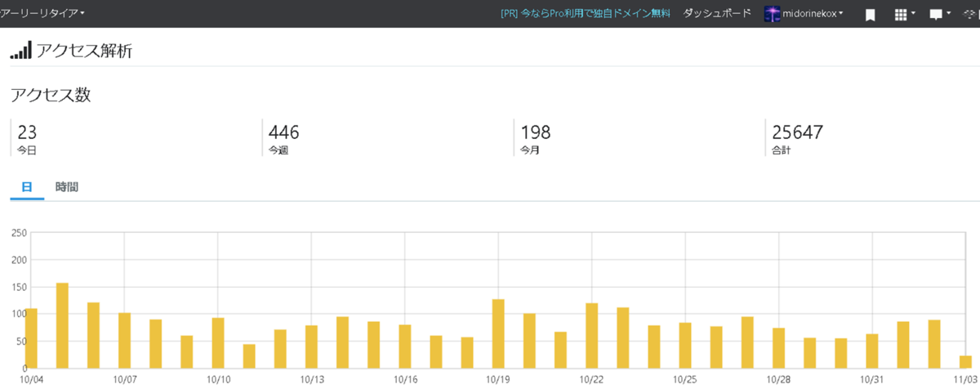980x389 pixels.
Task: Click the アクセス解析 bar chart icon
Action: [21, 51]
